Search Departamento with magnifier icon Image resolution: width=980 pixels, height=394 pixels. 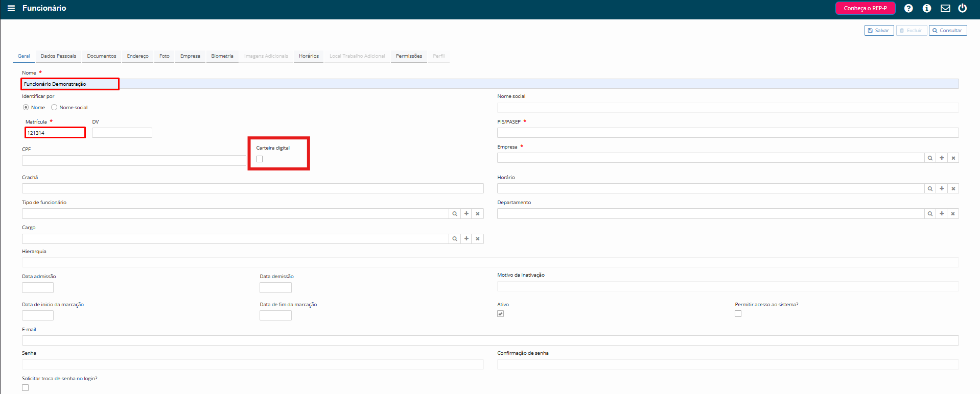pyautogui.click(x=930, y=214)
